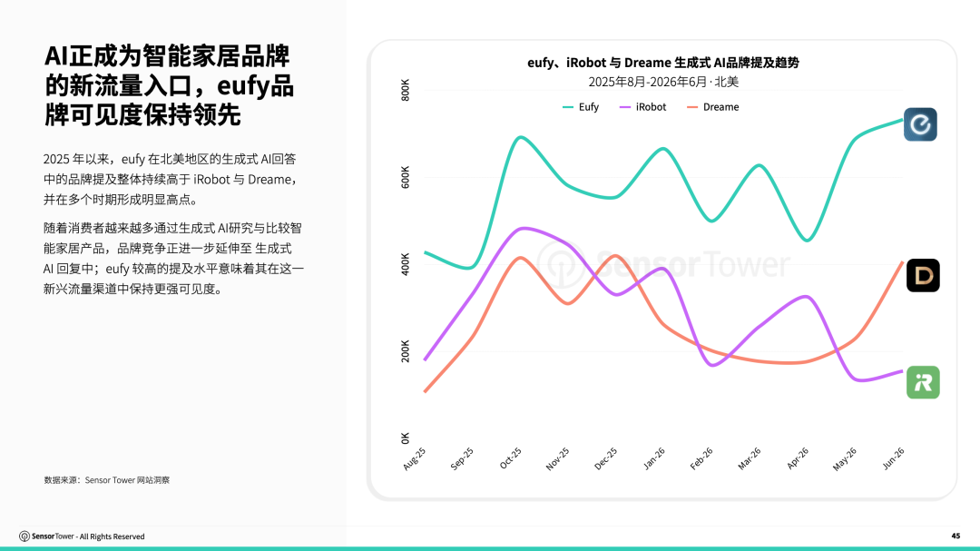Click the Aug-25 x-axis label

[415, 458]
